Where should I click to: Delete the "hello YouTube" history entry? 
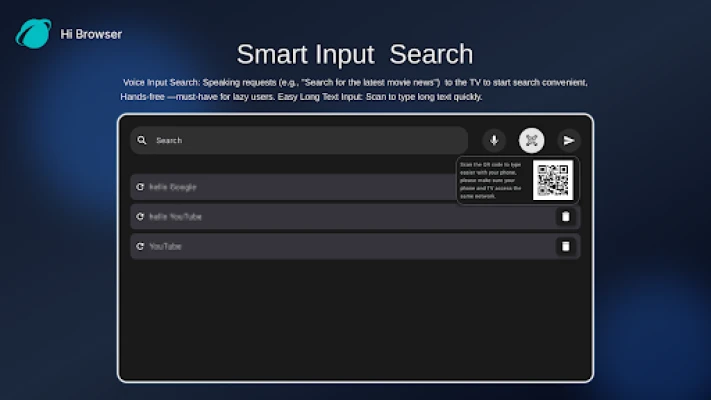click(x=565, y=217)
